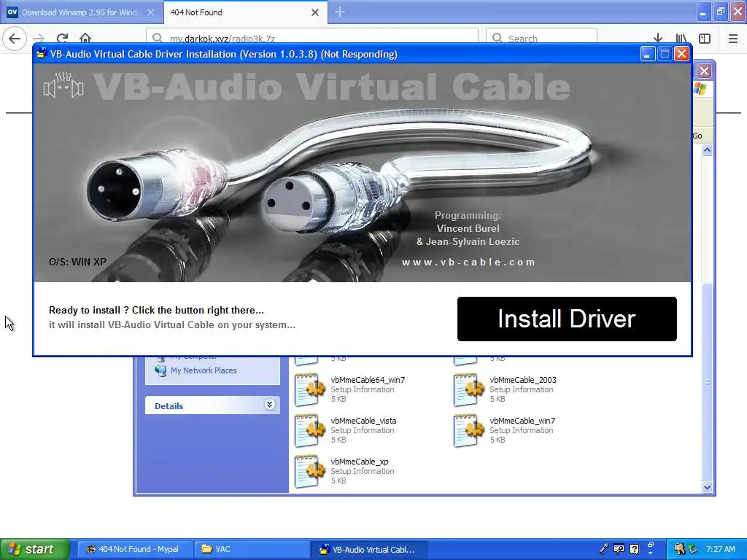Viewport: 747px width, 560px height.
Task: Click the taskbar clock
Action: point(720,549)
